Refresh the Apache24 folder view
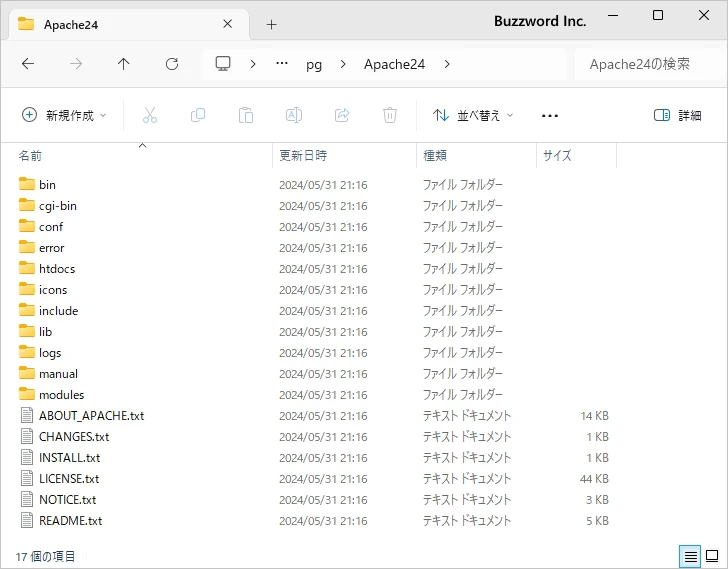The width and height of the screenshot is (728, 569). click(172, 64)
